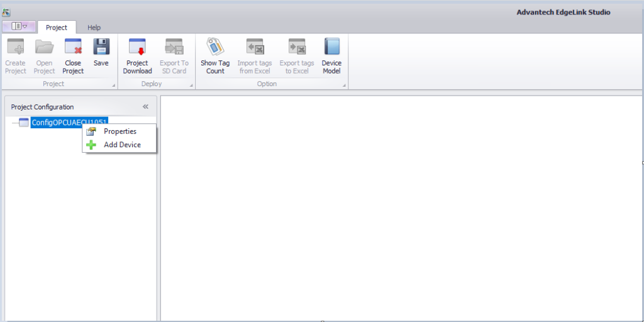The height and width of the screenshot is (322, 644).
Task: Start Project Download to device
Action: pos(137,47)
